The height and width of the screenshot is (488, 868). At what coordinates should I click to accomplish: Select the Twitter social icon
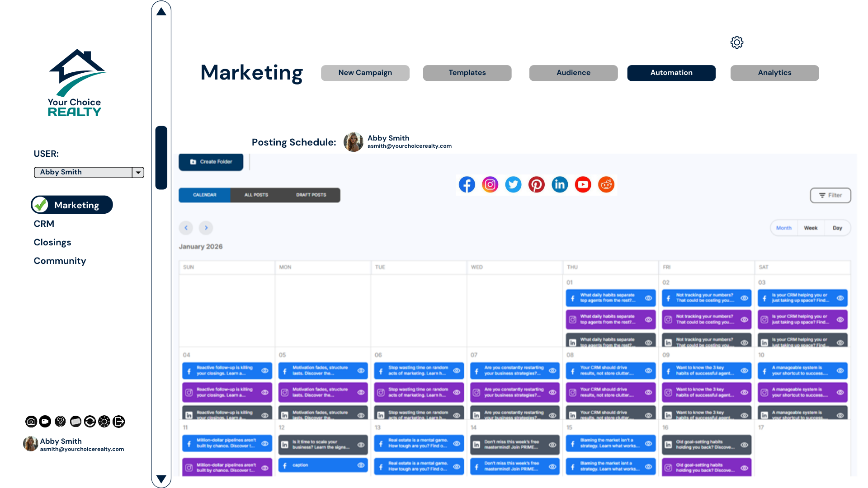(x=513, y=184)
